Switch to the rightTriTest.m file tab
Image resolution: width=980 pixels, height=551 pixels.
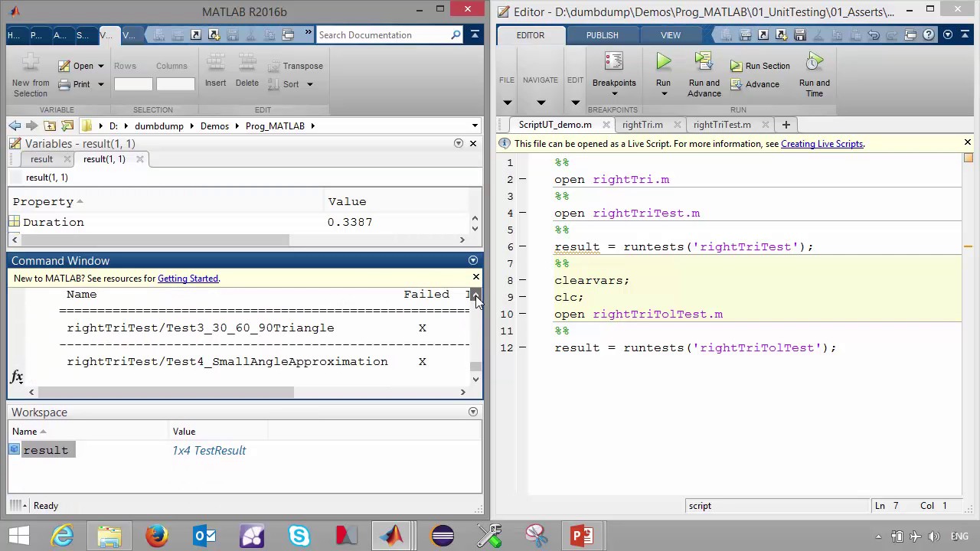722,125
